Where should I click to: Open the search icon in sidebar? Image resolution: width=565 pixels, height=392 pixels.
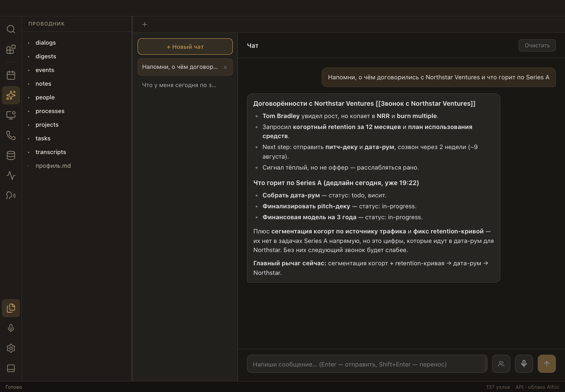[x=11, y=29]
